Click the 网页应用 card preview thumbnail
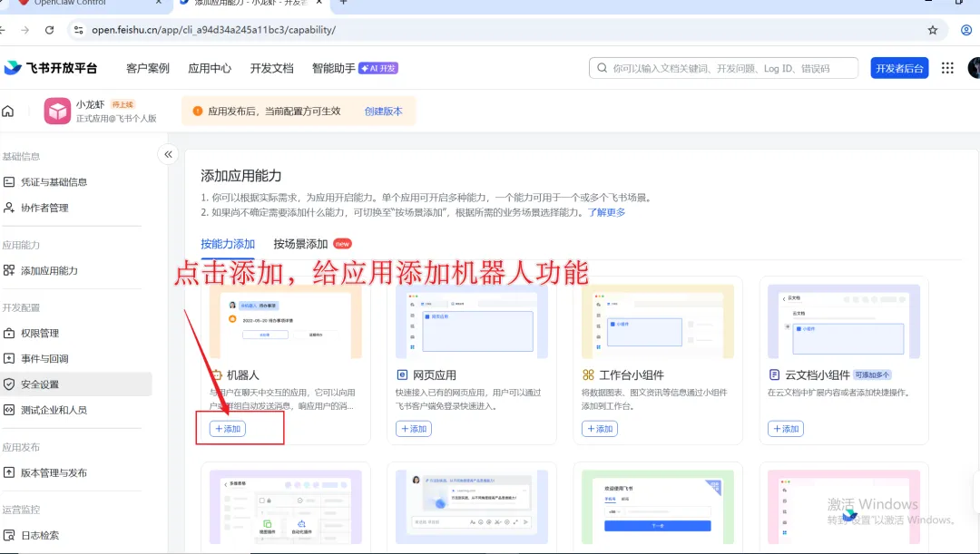The image size is (980, 554). point(472,322)
